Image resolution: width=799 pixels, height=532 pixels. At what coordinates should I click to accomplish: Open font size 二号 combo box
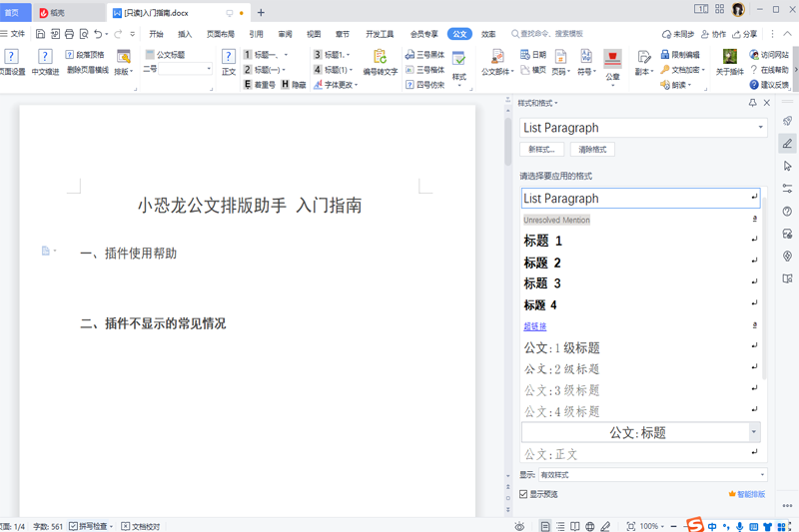pyautogui.click(x=186, y=69)
